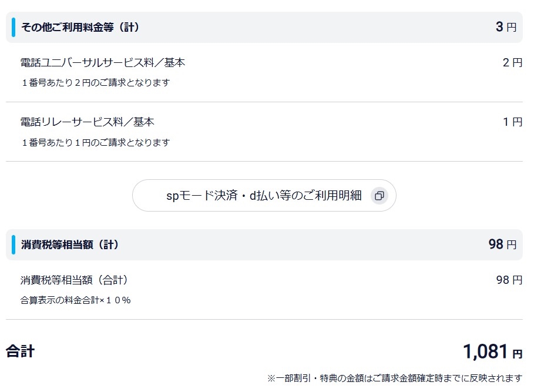
Task: Click the note １番号あたり２円のご請求となります
Action: click(x=95, y=83)
